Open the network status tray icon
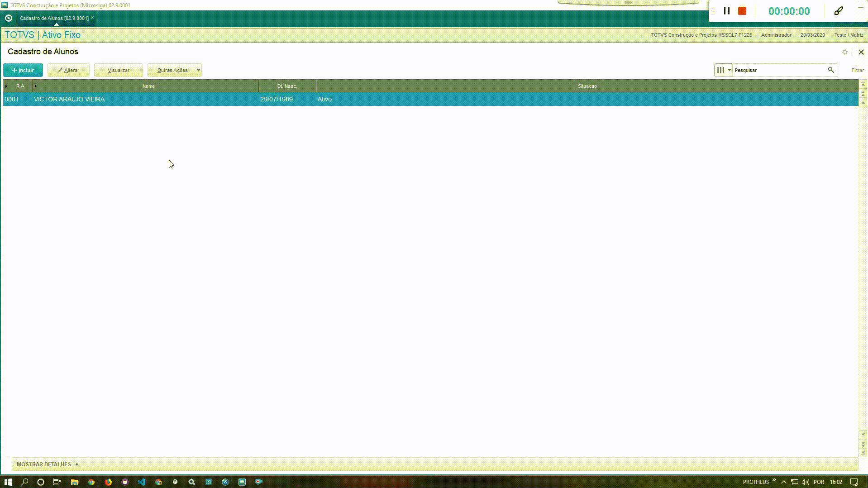This screenshot has height=488, width=868. pos(795,482)
